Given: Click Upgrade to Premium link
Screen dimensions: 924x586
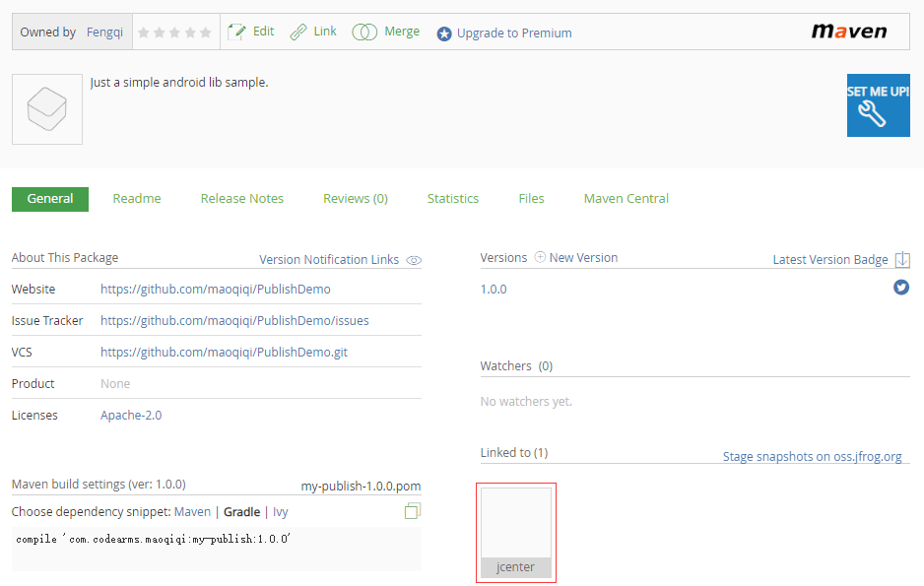Looking at the screenshot, I should click(x=514, y=33).
